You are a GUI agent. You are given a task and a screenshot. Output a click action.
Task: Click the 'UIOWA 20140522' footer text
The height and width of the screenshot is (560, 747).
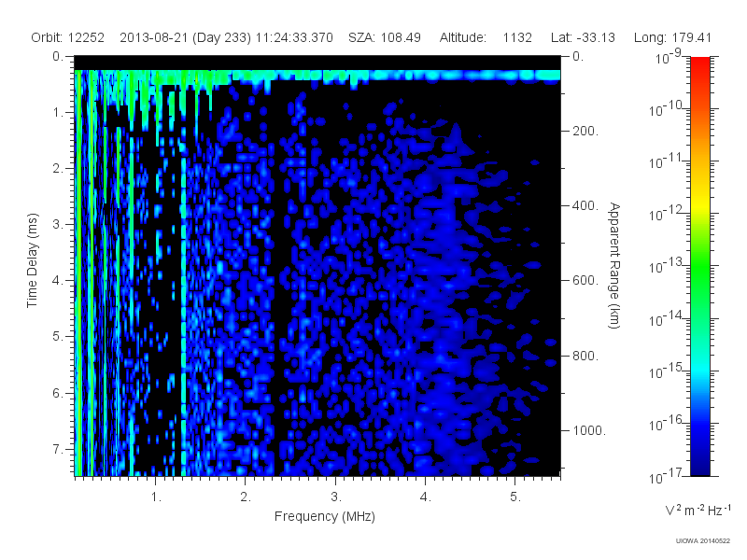[x=703, y=541]
